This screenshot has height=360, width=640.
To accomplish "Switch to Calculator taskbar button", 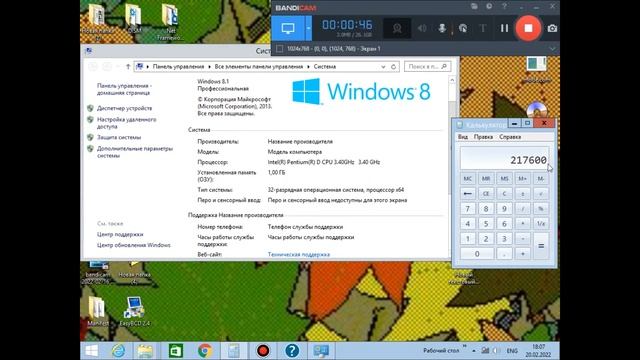I will (234, 351).
